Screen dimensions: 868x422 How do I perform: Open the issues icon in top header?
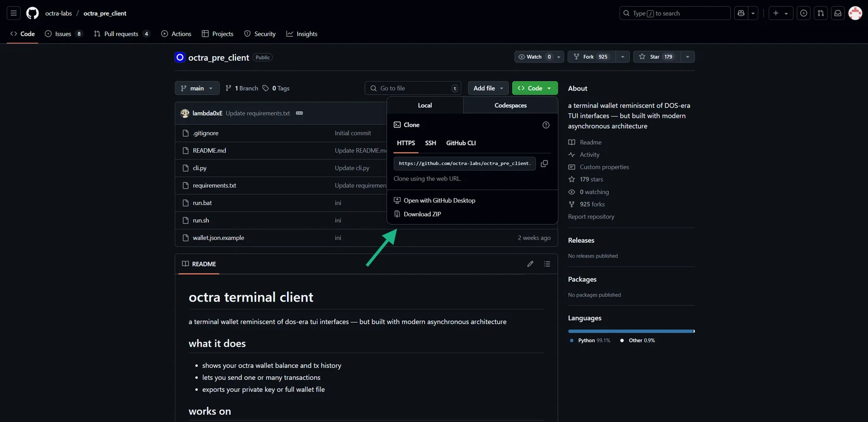(x=803, y=13)
